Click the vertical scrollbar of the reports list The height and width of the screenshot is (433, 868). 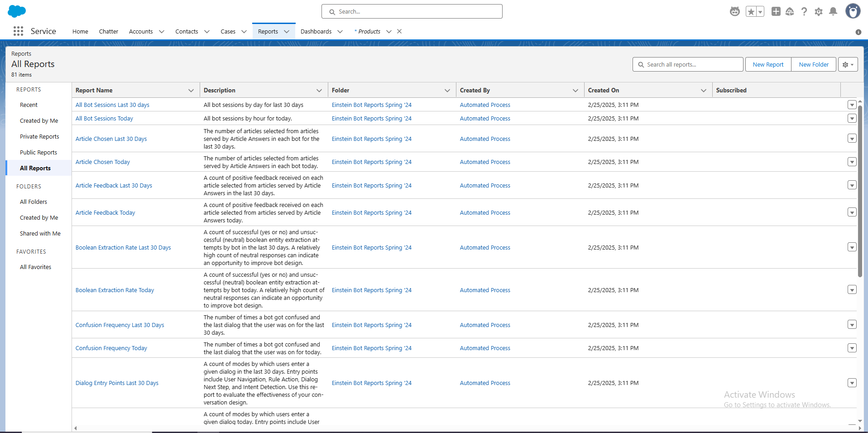tap(860, 191)
